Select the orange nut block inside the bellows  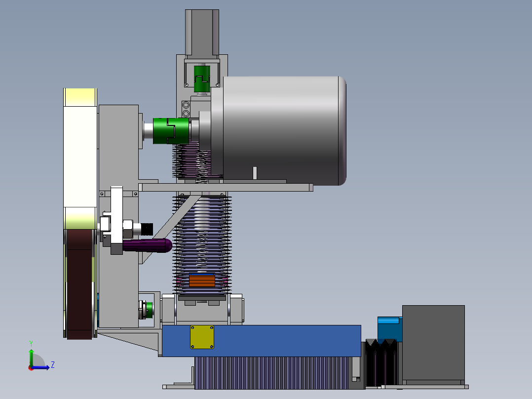(202, 280)
